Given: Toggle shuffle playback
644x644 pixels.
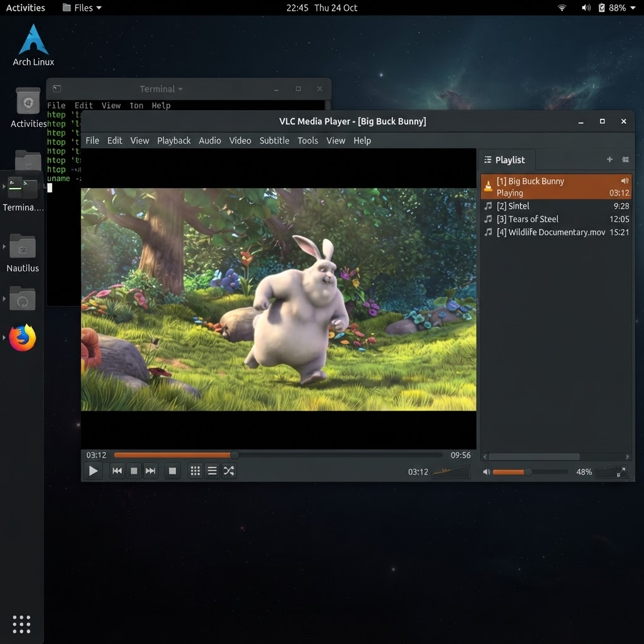Looking at the screenshot, I should (229, 470).
